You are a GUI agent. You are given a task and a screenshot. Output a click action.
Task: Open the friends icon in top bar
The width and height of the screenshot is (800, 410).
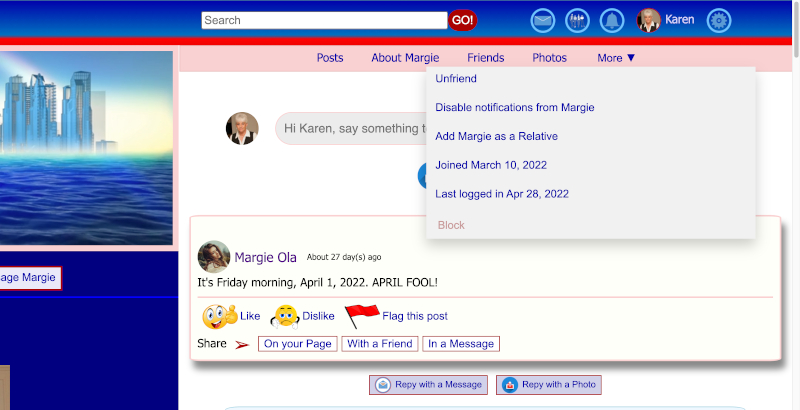tap(577, 20)
